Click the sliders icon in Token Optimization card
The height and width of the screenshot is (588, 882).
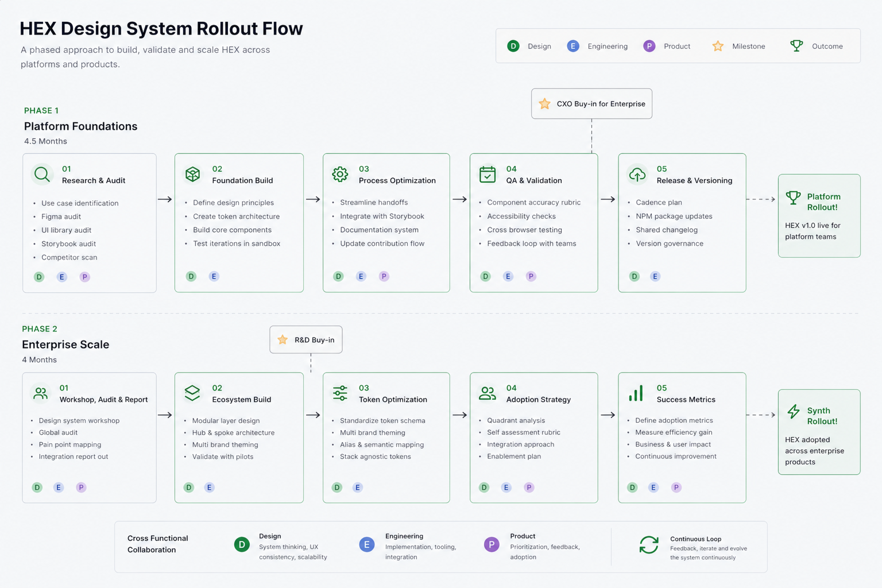[x=340, y=393]
